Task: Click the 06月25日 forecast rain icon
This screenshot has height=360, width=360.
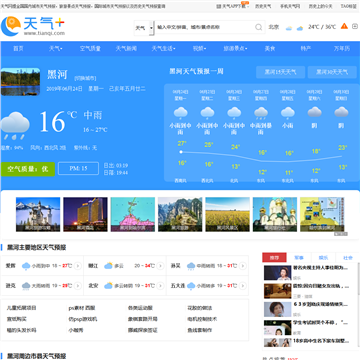Action: click(x=207, y=113)
